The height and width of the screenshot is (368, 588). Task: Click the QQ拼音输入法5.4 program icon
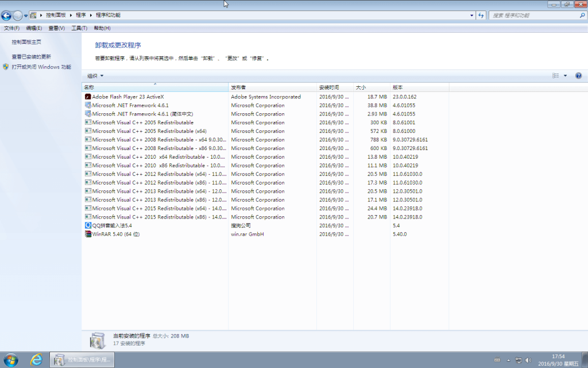[x=88, y=225]
